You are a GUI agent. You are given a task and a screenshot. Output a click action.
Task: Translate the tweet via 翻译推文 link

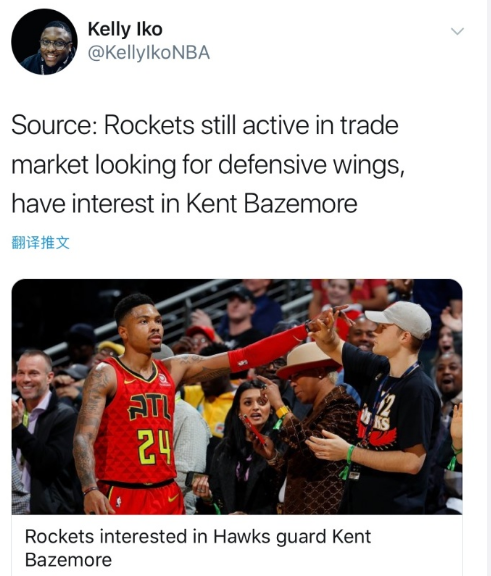point(40,243)
